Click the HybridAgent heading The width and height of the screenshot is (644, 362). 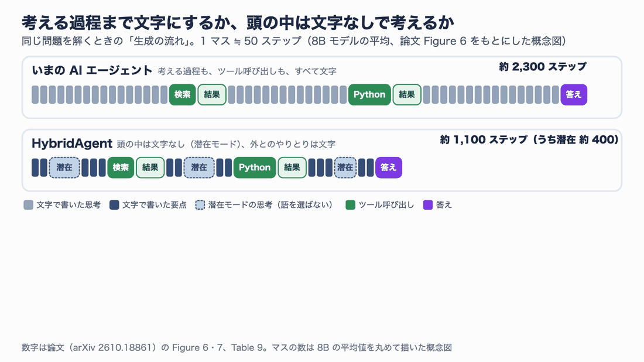coord(72,144)
